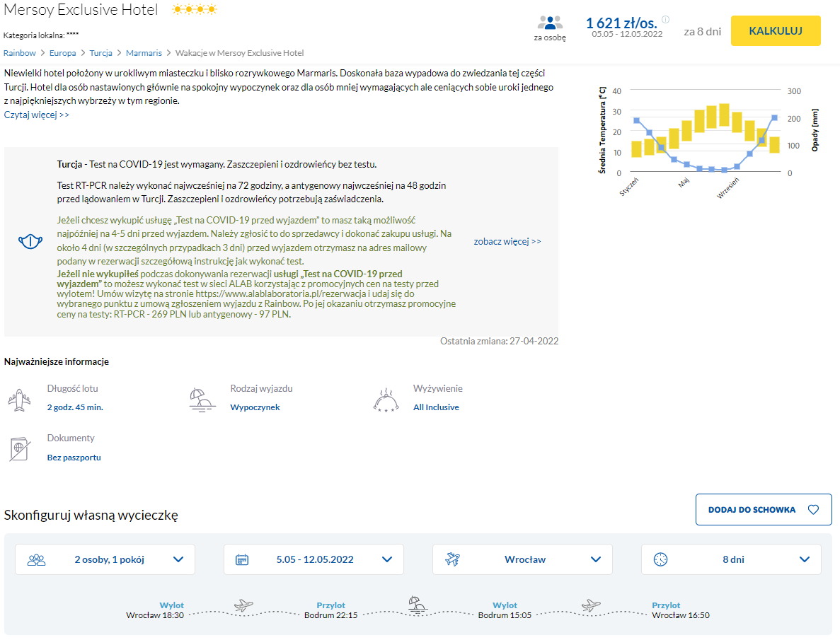This screenshot has height=640, width=840.
Task: Click 'Czytaj więcej >>' to read more
Action: coord(37,115)
